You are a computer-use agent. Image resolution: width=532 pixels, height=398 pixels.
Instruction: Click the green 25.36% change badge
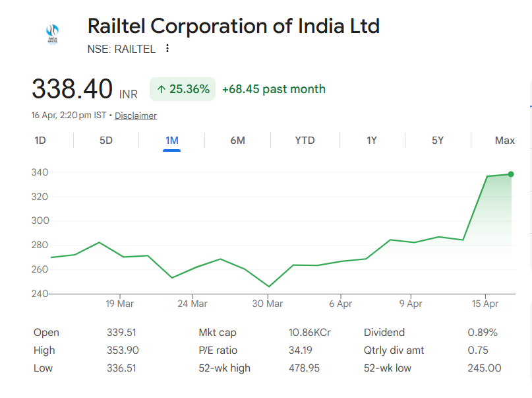pos(183,88)
